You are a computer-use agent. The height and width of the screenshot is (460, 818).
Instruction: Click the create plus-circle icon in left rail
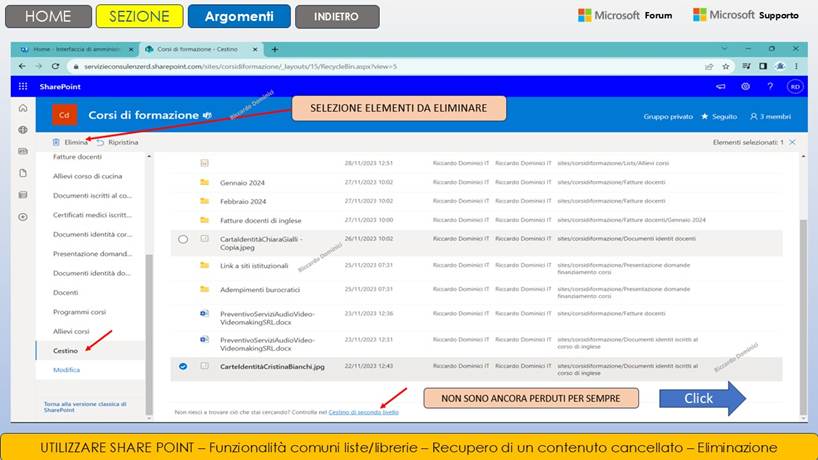23,217
